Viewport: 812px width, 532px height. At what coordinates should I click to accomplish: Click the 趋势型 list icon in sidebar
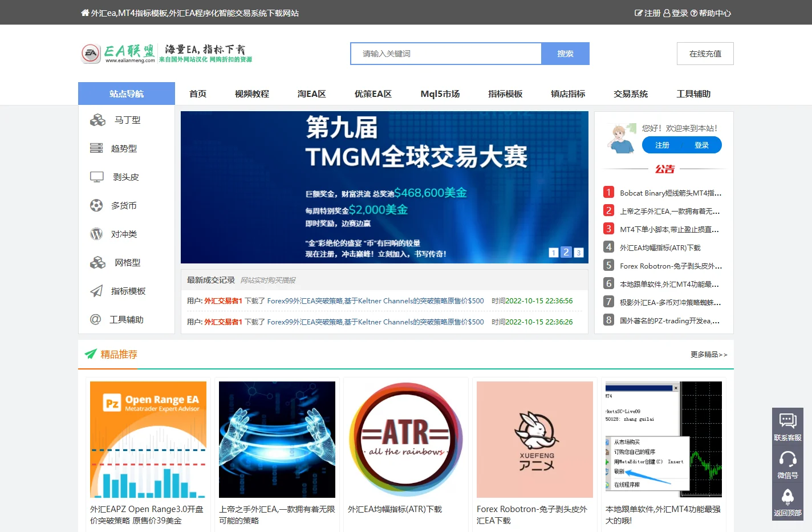pos(96,148)
